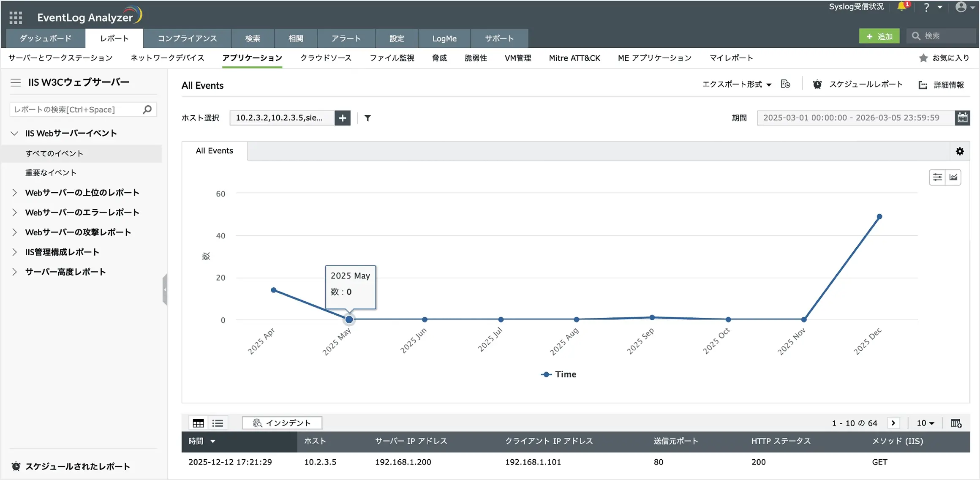
Task: Select the All Events chart tab
Action: (x=215, y=151)
